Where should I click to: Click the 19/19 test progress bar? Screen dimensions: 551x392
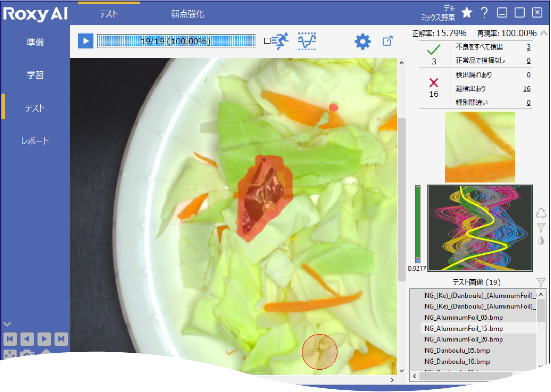point(176,41)
